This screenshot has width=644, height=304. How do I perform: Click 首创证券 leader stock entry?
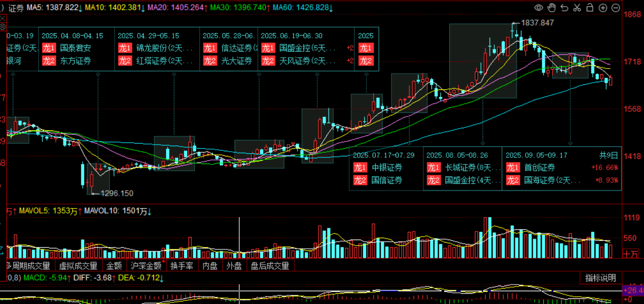click(540, 168)
